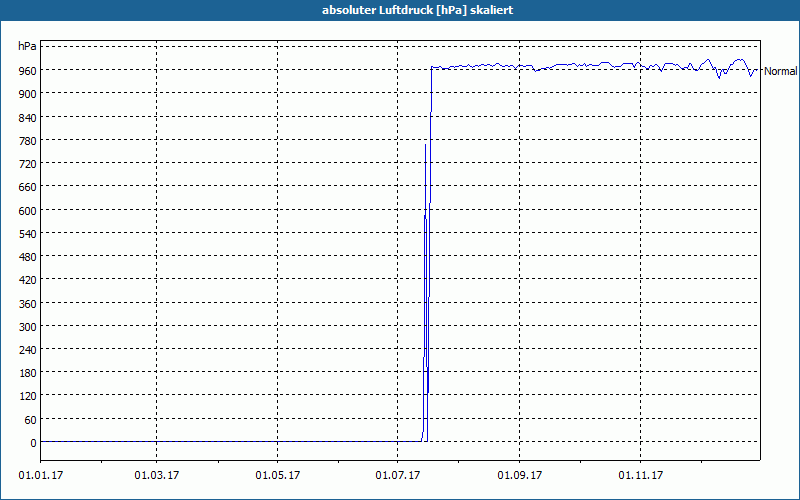Viewport: 800px width, 500px height.
Task: Select the 01.05.17 date label
Action: pos(278,476)
